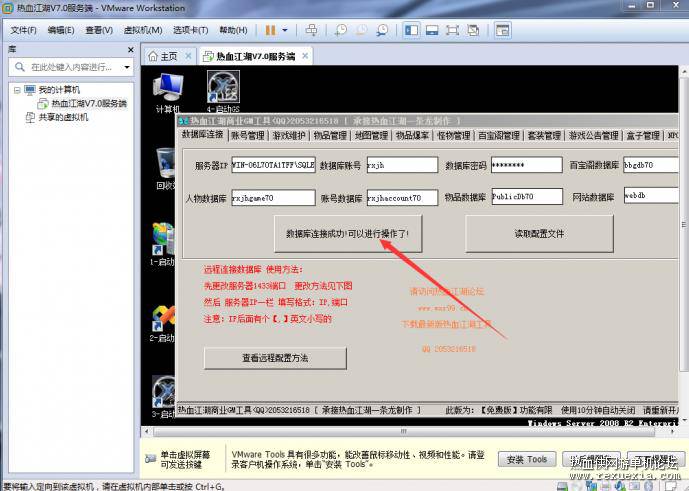Toggle the library panel view icon
Screen dimensions: 689x491
pyautogui.click(x=411, y=30)
